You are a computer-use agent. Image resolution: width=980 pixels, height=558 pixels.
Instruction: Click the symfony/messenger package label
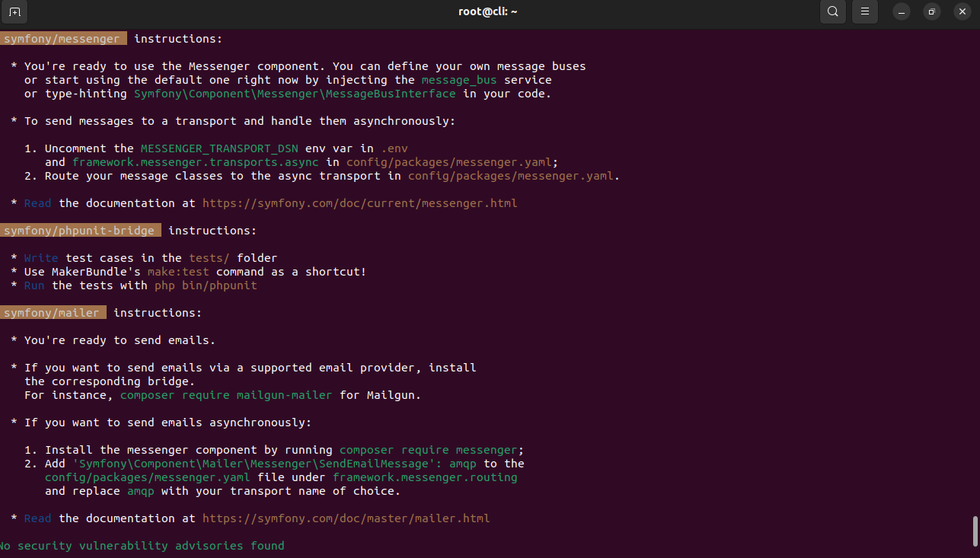62,39
